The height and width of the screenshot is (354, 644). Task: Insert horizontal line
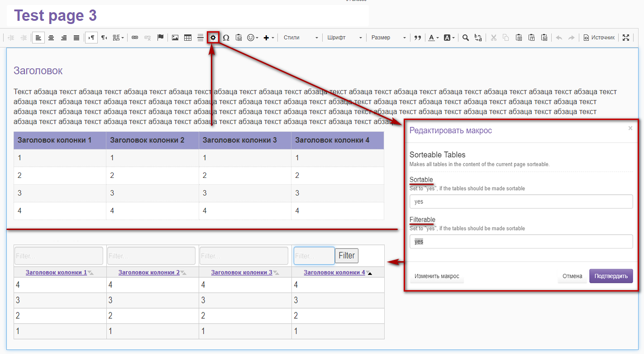point(200,38)
